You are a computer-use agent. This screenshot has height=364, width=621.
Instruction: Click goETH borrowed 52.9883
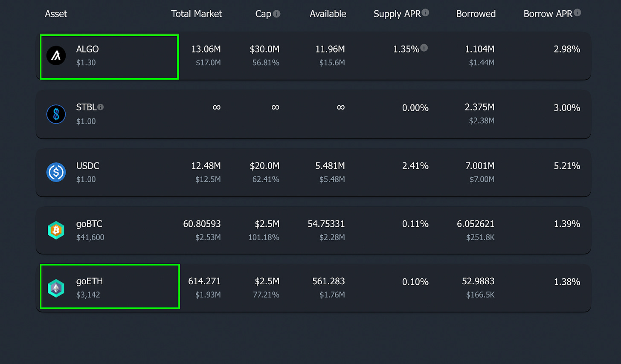tap(478, 281)
